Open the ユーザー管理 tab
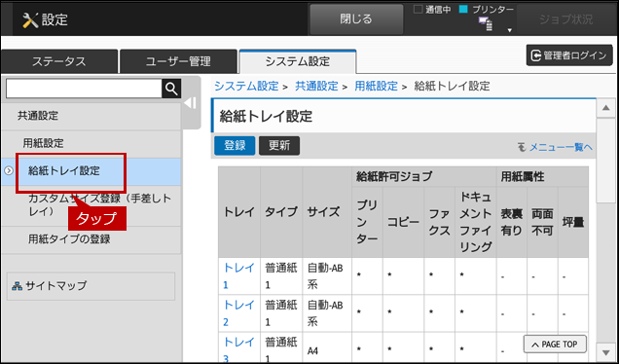The height and width of the screenshot is (364, 619). pos(178,61)
